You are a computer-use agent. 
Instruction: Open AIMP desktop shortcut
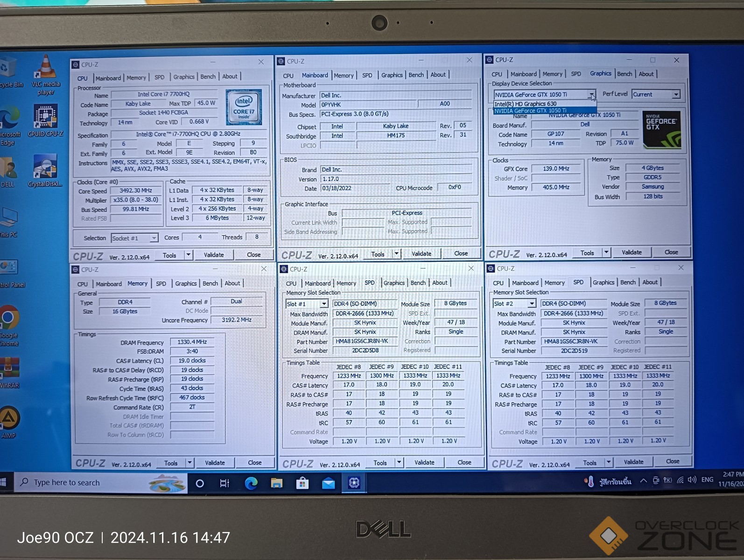9,422
